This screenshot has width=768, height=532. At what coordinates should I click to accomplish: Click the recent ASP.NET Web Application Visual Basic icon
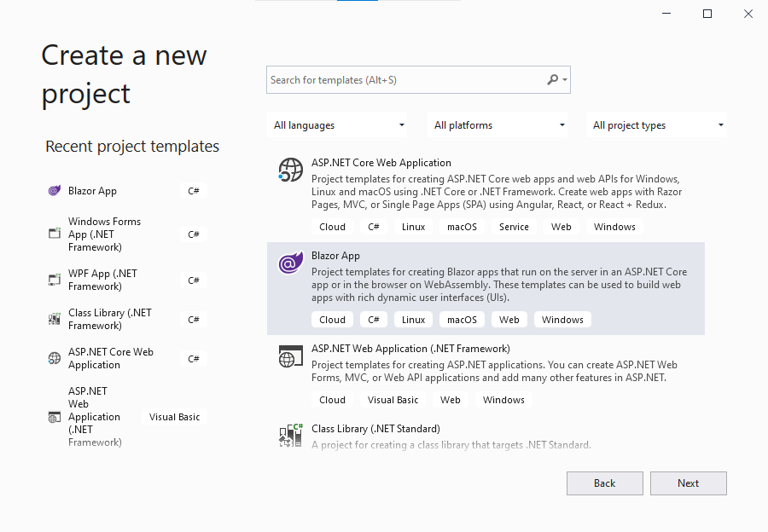click(55, 417)
